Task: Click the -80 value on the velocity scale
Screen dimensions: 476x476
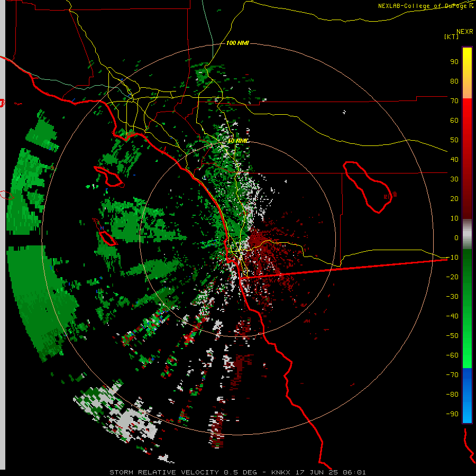Action: point(452,395)
